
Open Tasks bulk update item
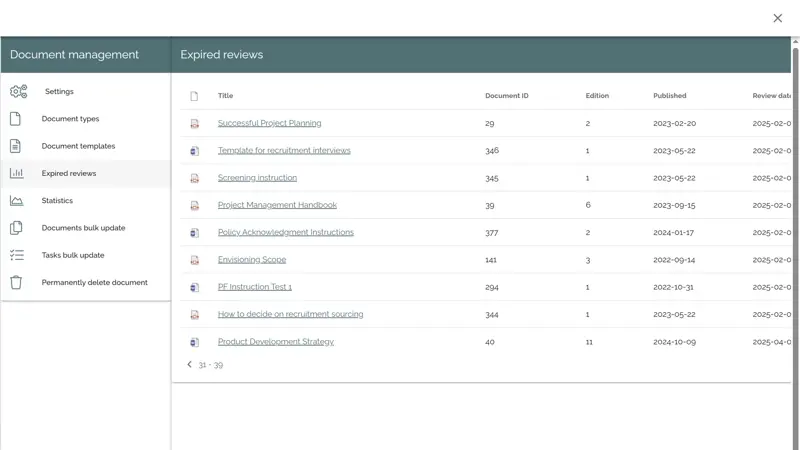(85, 255)
